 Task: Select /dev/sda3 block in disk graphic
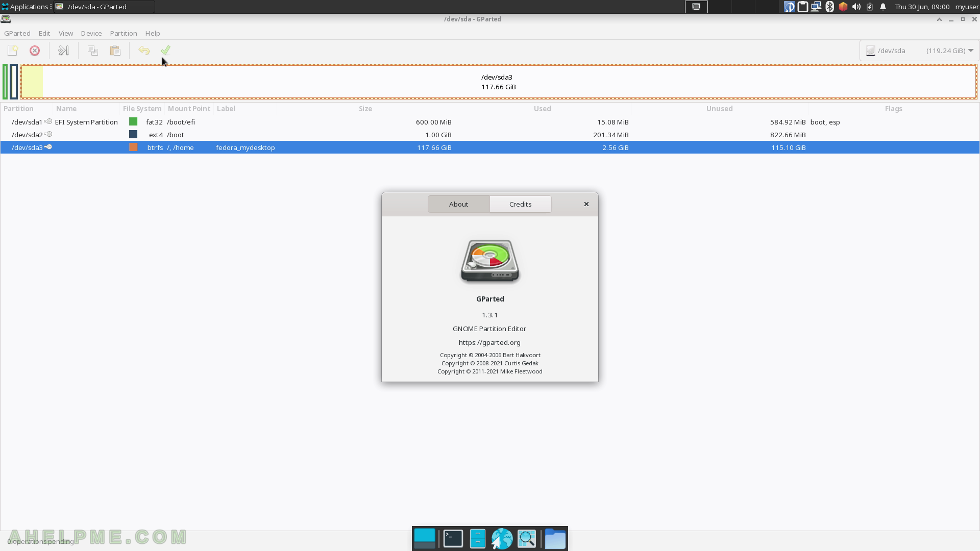498,82
